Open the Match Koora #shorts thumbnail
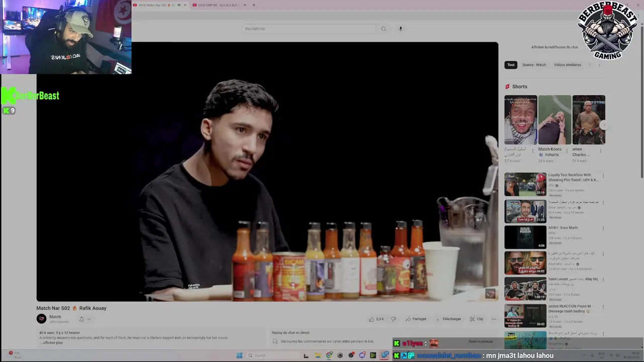 tap(554, 120)
